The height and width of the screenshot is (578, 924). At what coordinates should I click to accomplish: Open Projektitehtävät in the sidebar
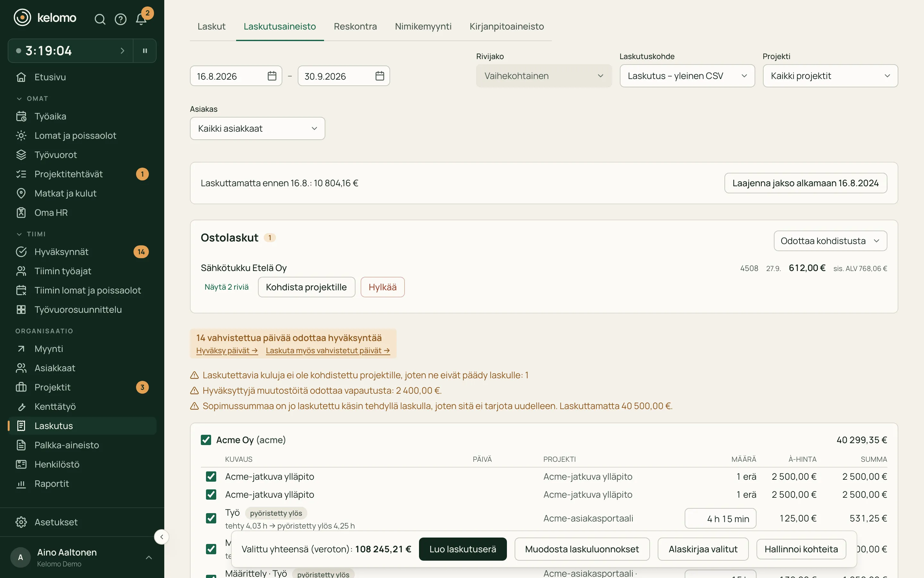coord(82,174)
